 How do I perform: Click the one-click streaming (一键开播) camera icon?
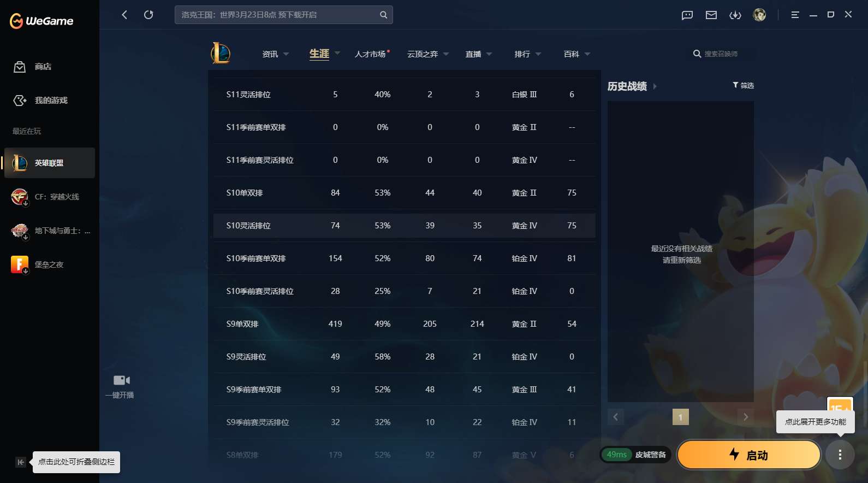pos(121,380)
